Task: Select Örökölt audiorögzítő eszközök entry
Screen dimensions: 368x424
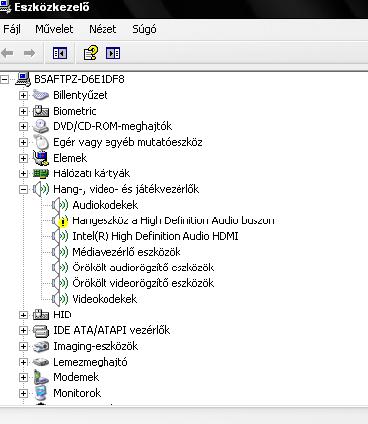Action: 143,268
